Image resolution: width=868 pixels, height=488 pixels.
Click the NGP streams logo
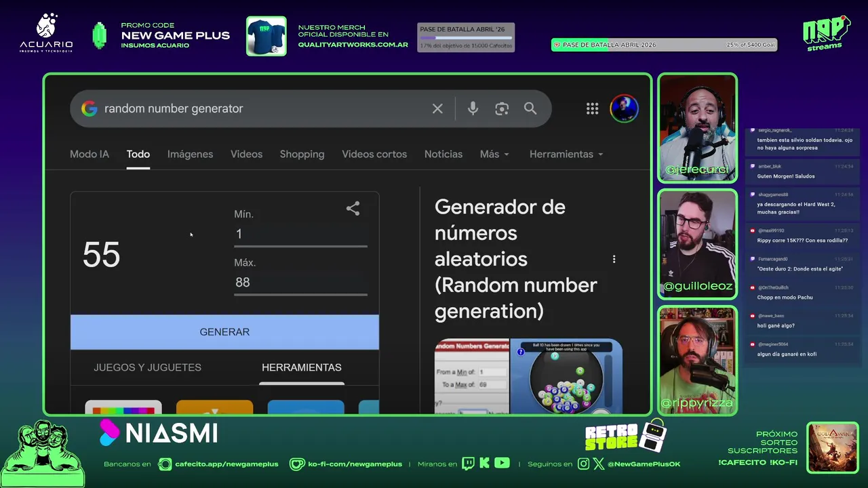tap(826, 33)
